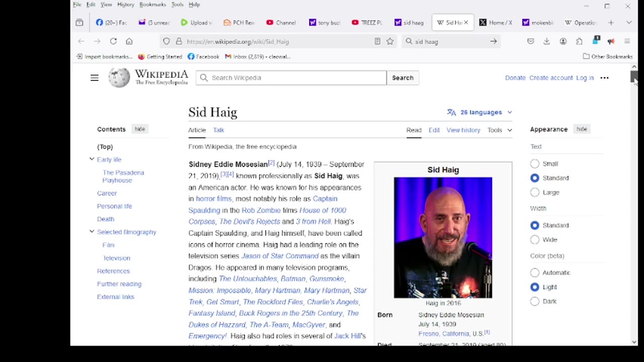This screenshot has height=362, width=644.
Task: Reload the current Wikipedia page
Action: pos(113,42)
